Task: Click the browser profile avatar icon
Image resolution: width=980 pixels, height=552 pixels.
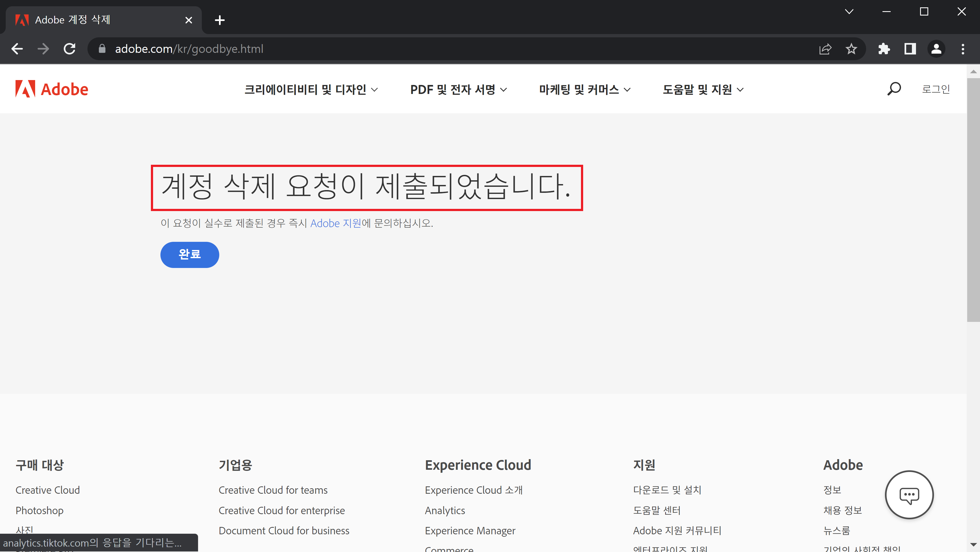Action: [x=936, y=49]
